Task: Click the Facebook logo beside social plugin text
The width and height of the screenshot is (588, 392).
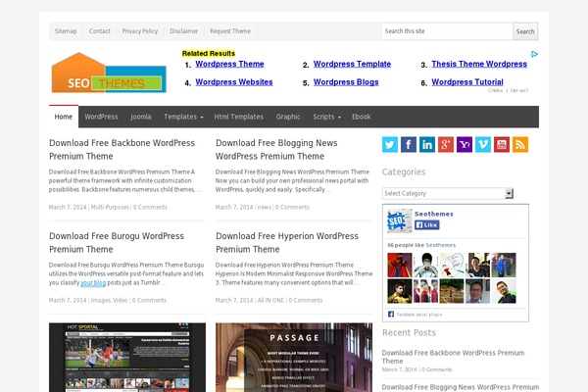Action: [x=391, y=314]
